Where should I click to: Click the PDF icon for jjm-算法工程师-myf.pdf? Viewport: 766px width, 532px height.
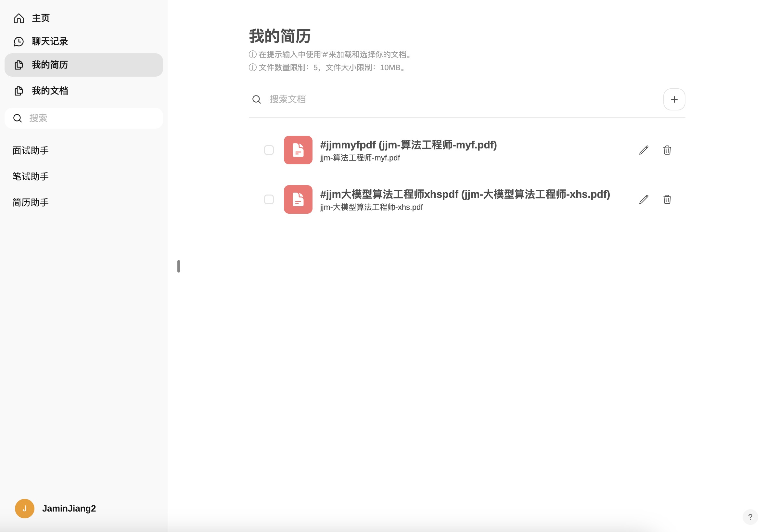tap(298, 150)
